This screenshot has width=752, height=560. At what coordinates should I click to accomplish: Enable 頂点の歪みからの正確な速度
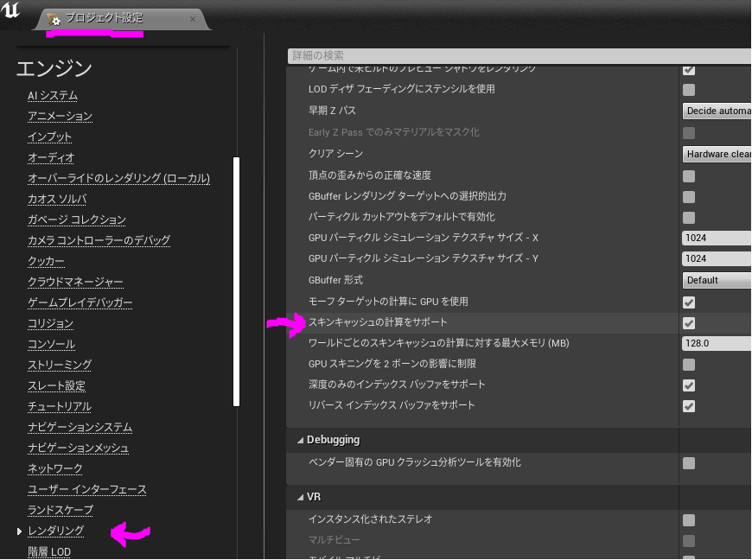click(x=689, y=176)
